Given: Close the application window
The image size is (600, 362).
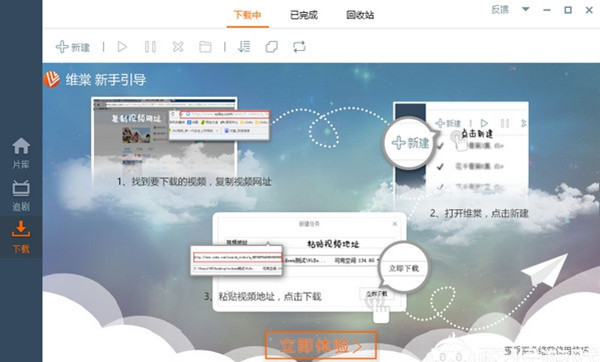Looking at the screenshot, I should point(589,10).
